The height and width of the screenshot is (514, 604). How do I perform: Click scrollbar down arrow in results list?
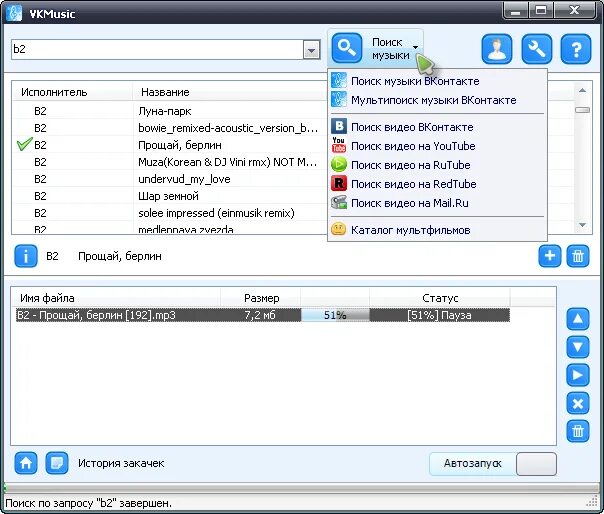[582, 225]
